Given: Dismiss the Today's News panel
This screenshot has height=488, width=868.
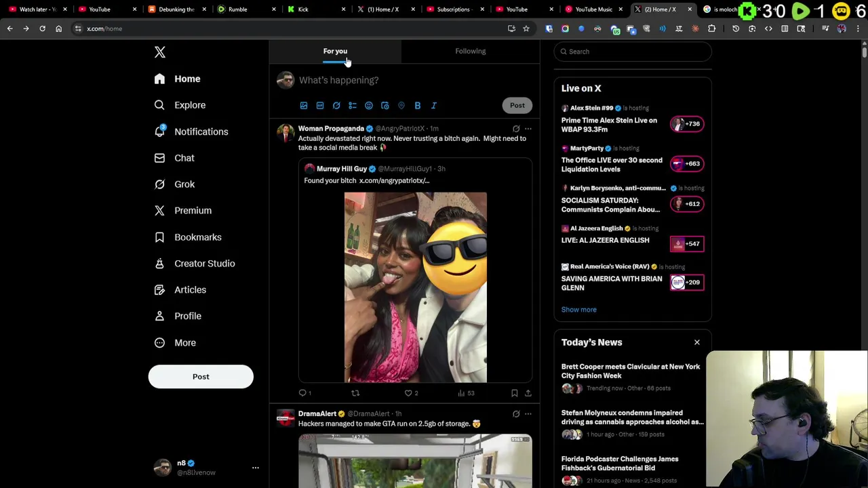Looking at the screenshot, I should pos(697,342).
